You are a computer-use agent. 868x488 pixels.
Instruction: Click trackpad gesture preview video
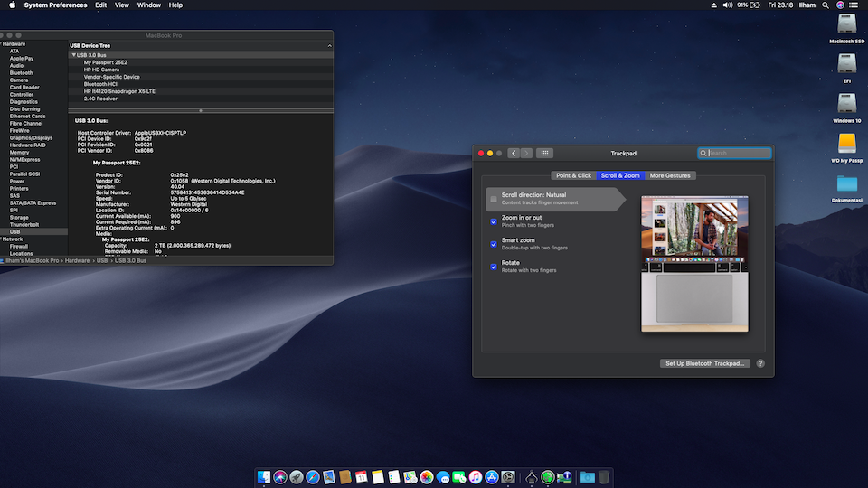694,264
